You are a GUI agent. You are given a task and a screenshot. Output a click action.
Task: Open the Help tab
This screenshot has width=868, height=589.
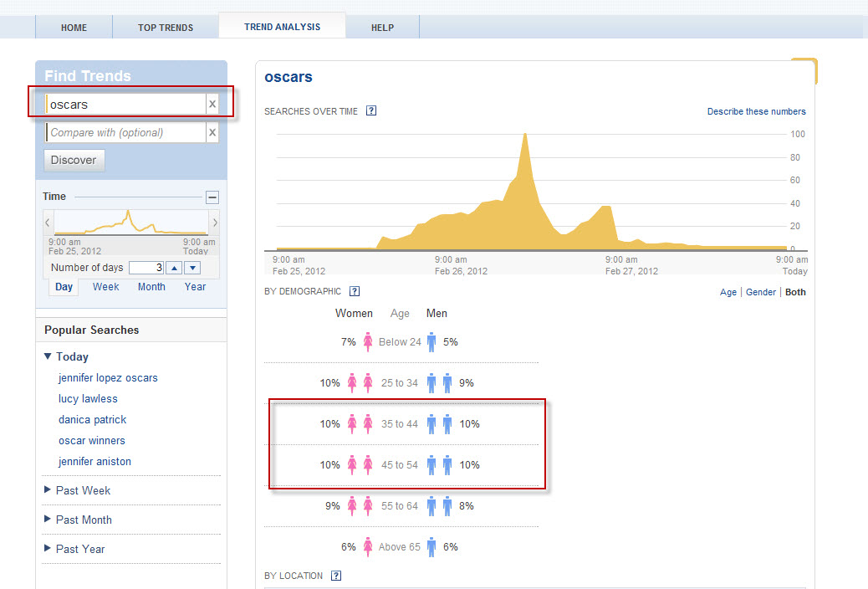(x=382, y=27)
